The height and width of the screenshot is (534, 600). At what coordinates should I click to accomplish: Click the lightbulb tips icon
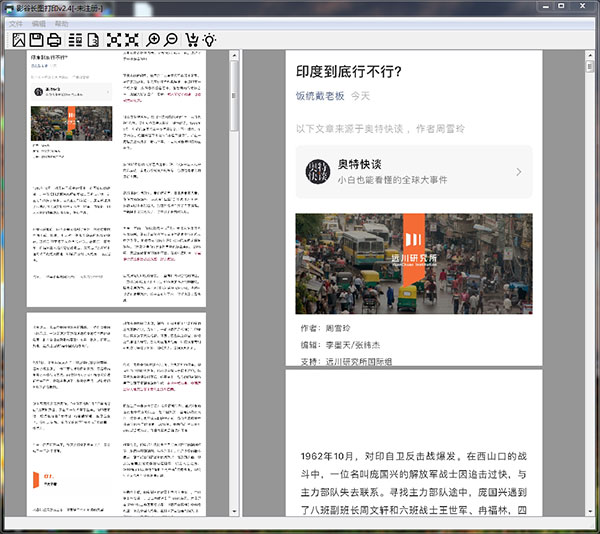tap(209, 40)
